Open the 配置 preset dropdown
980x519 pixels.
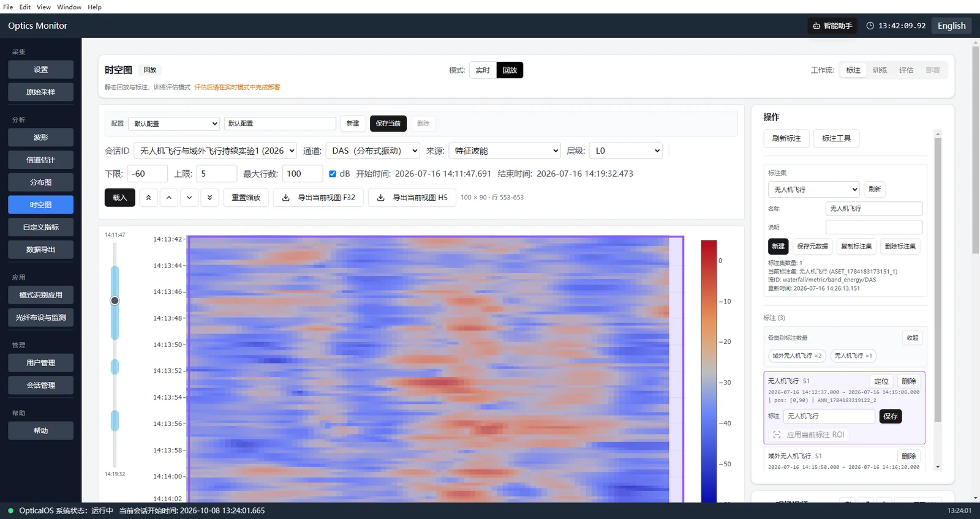[174, 124]
